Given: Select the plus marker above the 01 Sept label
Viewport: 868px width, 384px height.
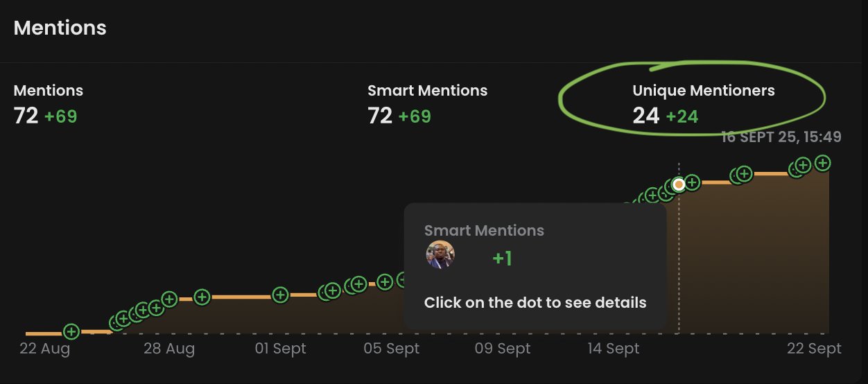Looking at the screenshot, I should pos(279,295).
